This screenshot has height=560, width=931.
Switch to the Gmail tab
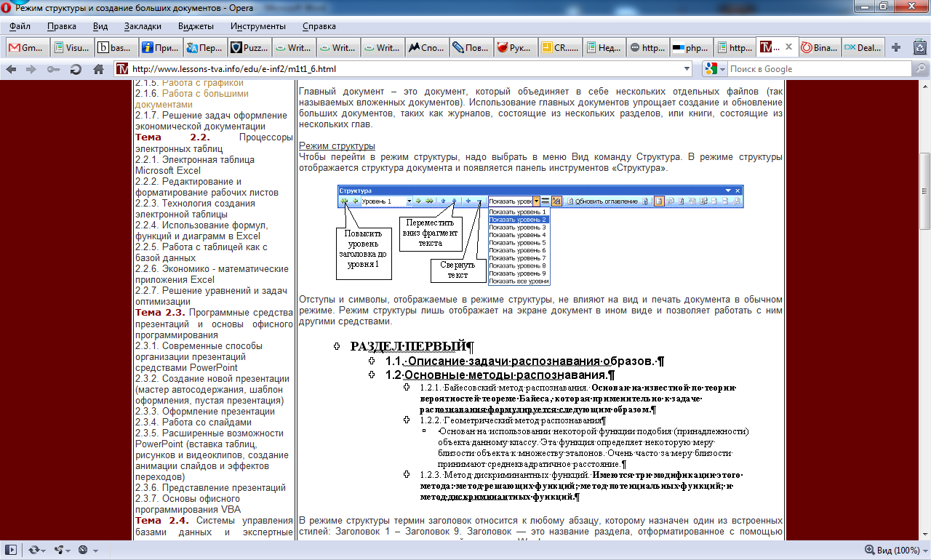point(26,47)
